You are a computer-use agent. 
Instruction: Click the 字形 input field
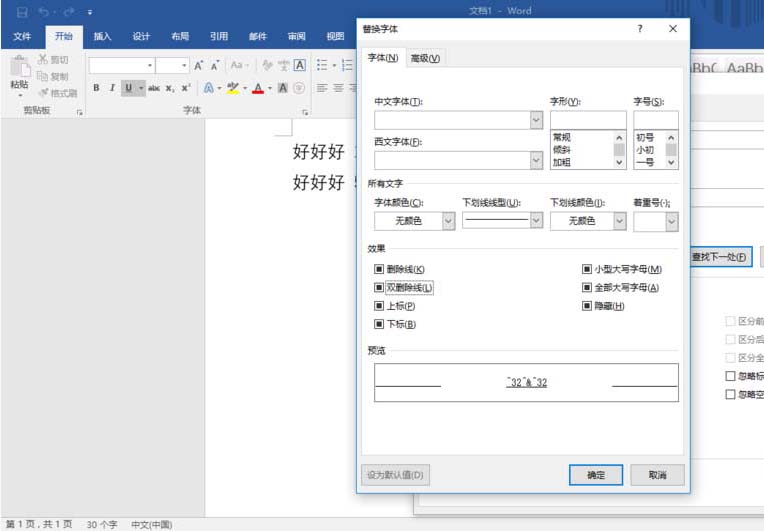point(588,120)
